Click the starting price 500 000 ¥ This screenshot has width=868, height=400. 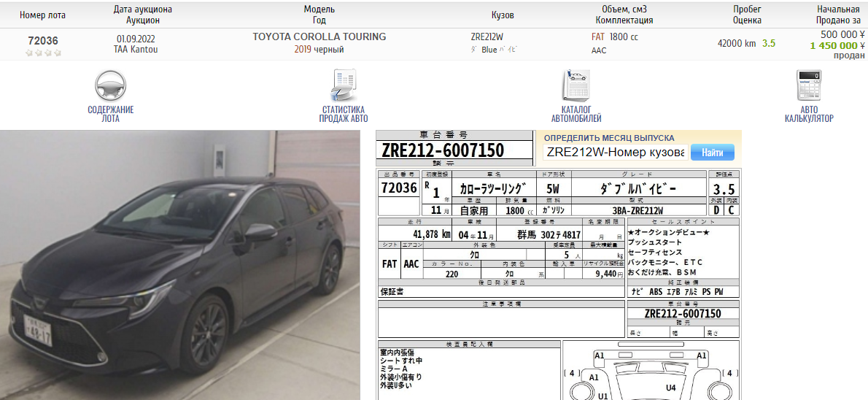[x=842, y=34]
